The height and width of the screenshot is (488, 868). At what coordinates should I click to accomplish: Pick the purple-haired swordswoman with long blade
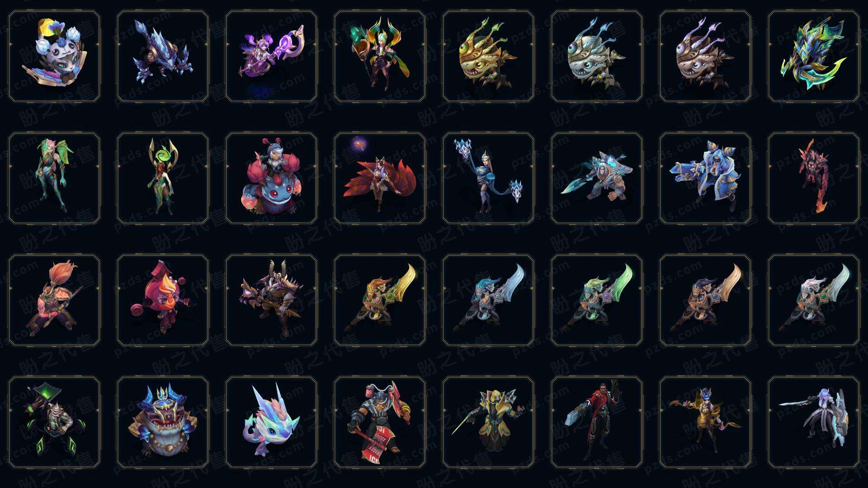pyautogui.click(x=814, y=422)
